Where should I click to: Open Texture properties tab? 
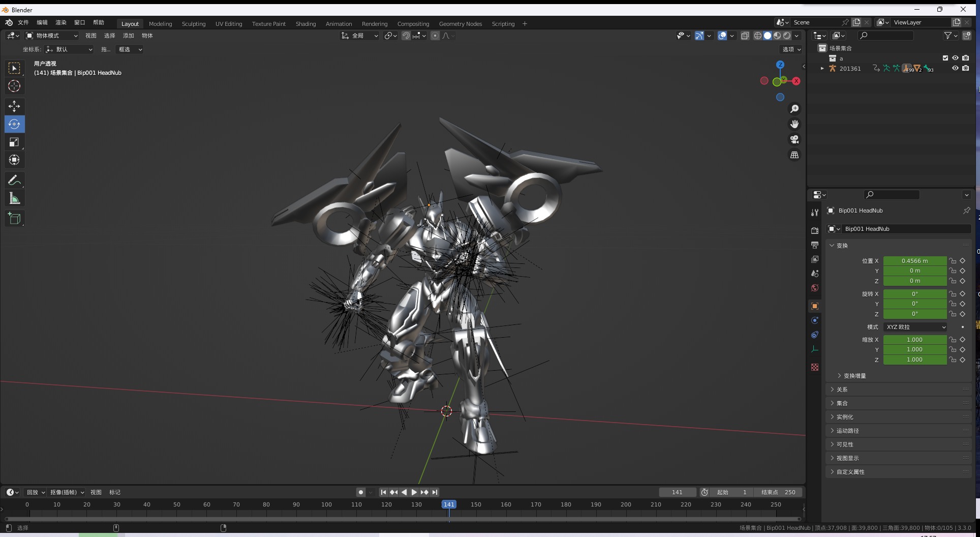pyautogui.click(x=815, y=367)
